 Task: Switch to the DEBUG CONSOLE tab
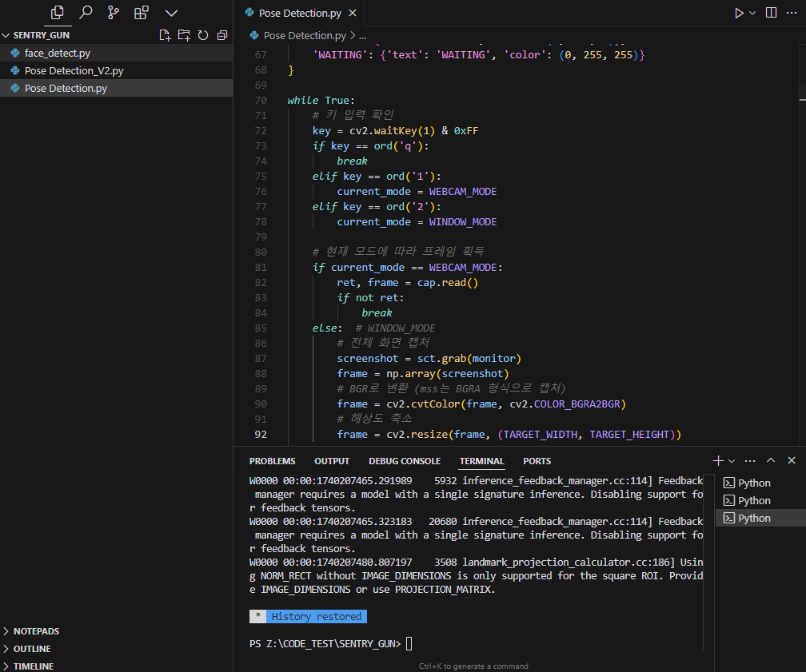(x=405, y=461)
